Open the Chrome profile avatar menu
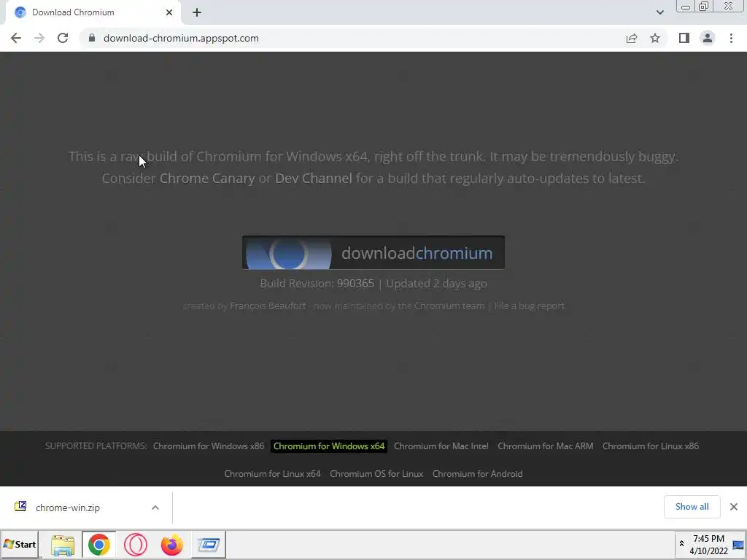The image size is (747, 560). (708, 38)
